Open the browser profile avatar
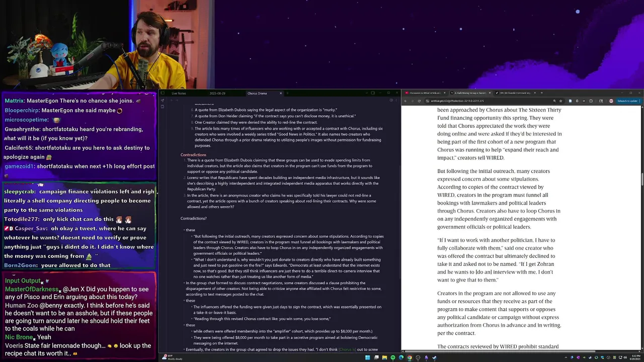 click(611, 101)
